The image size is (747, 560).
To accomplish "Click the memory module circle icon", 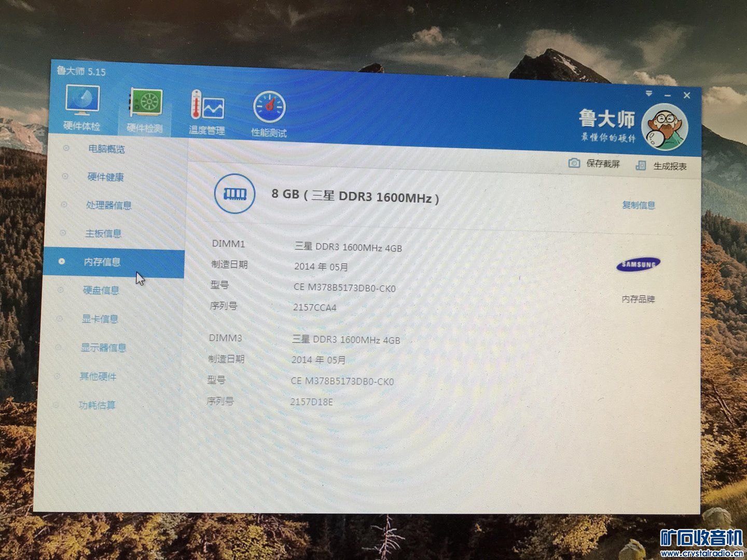I will pyautogui.click(x=234, y=194).
